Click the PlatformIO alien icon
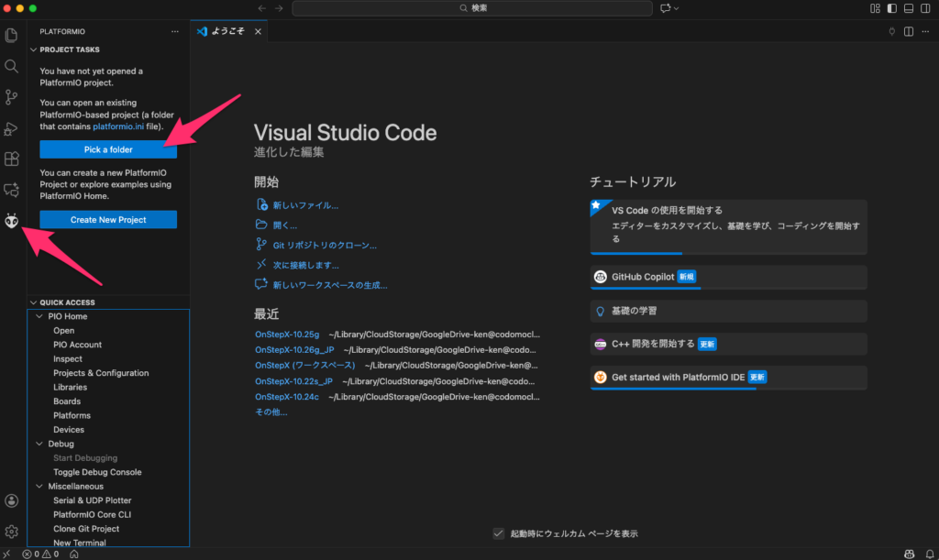This screenshot has width=939, height=560. [12, 221]
